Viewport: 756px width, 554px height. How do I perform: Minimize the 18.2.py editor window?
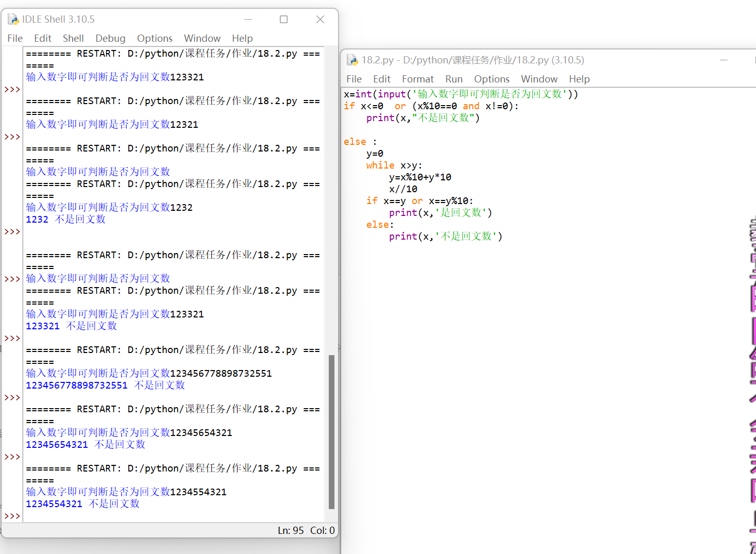[724, 60]
